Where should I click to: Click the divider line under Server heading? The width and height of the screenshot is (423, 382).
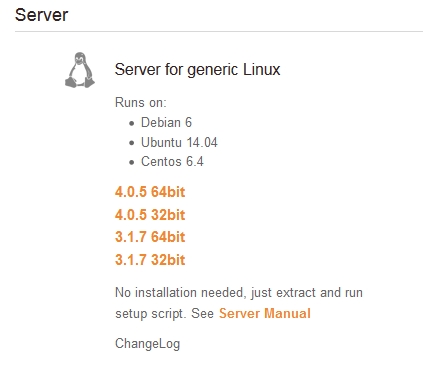[x=219, y=32]
